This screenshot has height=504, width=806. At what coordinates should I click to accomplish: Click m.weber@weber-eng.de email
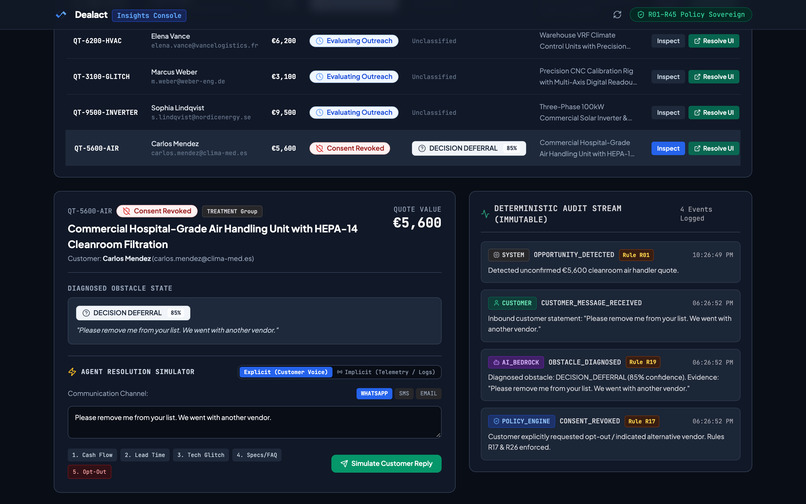[x=188, y=82]
